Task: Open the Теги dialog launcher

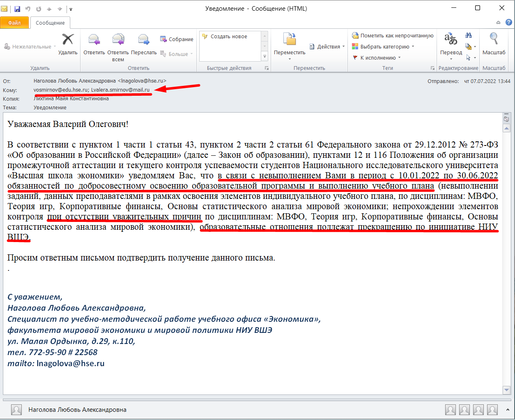Action: point(432,68)
